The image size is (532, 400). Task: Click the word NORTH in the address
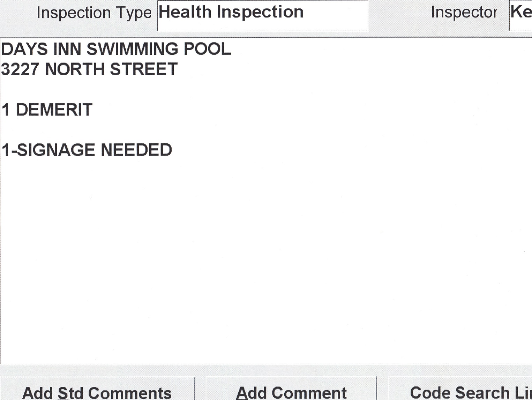coord(75,69)
